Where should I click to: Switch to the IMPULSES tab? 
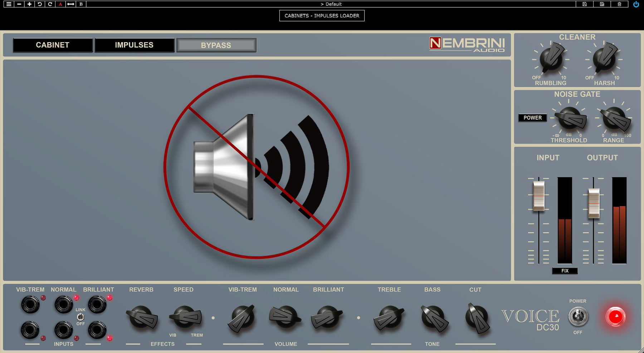[x=134, y=45]
